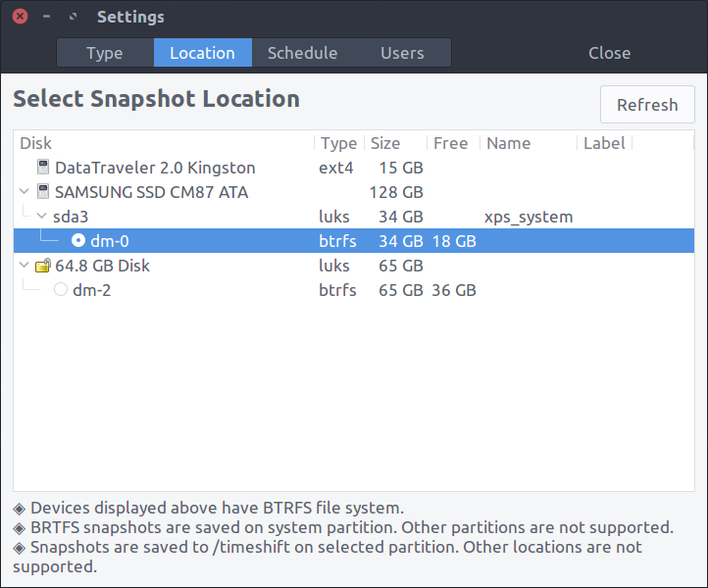Select the dm-2 radio button
This screenshot has width=708, height=588.
pyautogui.click(x=61, y=290)
